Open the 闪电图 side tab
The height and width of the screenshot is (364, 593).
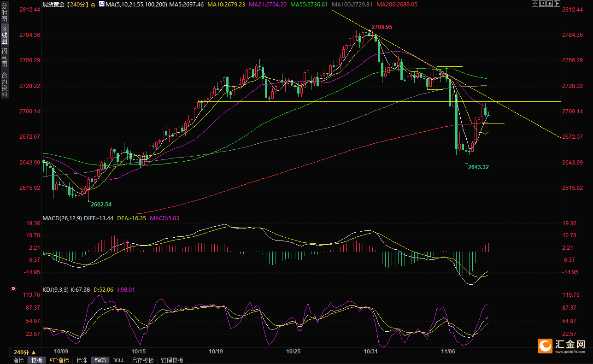[x=5, y=58]
